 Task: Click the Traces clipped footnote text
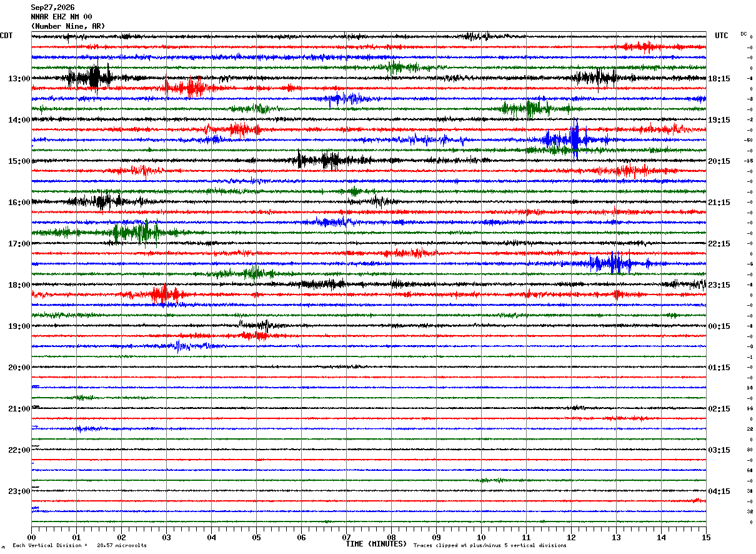[490, 546]
